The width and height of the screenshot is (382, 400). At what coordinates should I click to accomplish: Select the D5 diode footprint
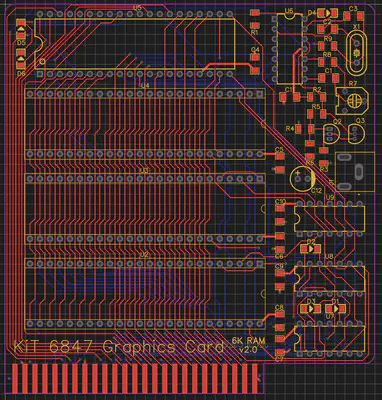click(x=21, y=30)
